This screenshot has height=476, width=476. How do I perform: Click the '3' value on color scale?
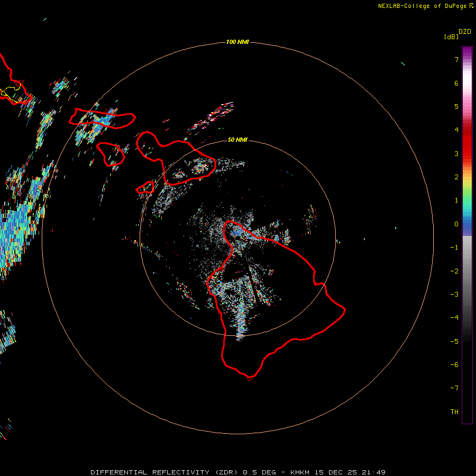[x=456, y=153]
